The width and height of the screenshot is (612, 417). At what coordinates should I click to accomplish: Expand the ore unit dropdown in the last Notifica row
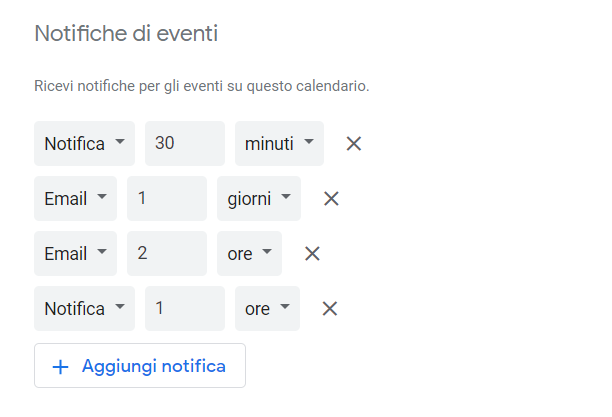(267, 309)
